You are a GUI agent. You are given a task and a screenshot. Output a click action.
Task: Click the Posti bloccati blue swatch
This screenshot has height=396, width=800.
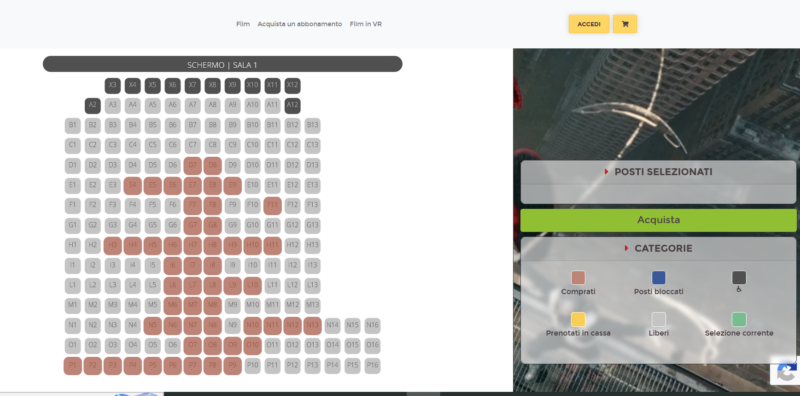click(659, 278)
